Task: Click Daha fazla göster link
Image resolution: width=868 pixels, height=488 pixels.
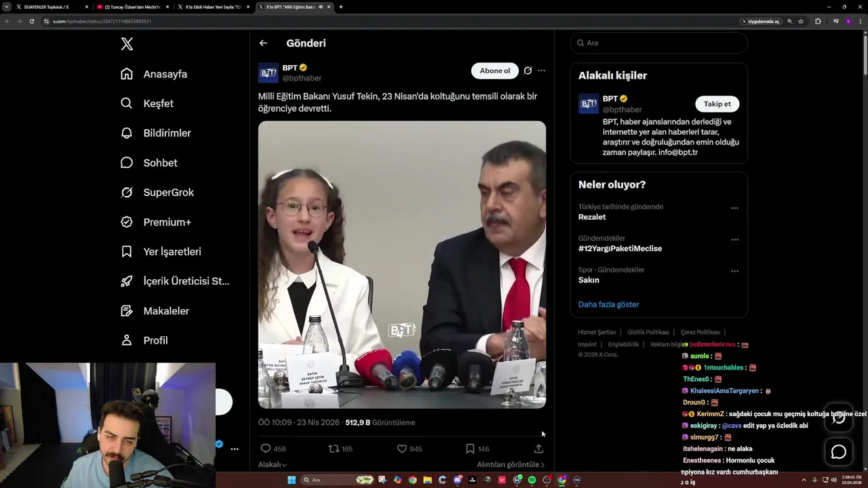Action: pyautogui.click(x=608, y=304)
